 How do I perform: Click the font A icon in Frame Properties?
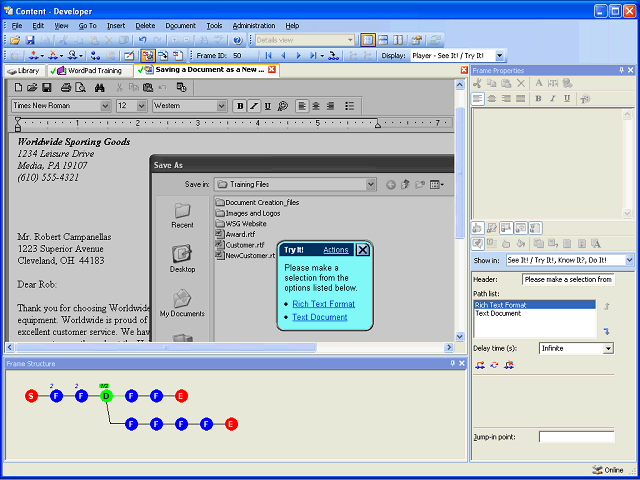(x=539, y=83)
